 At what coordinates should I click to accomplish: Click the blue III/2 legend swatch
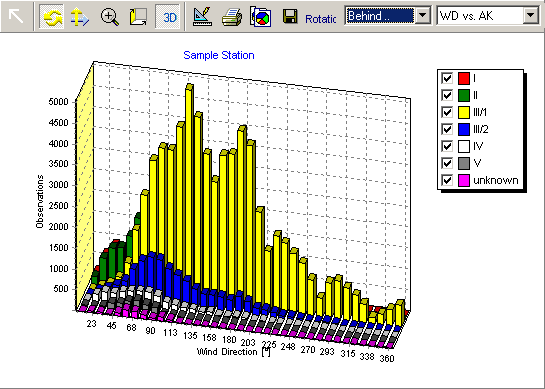tap(464, 129)
